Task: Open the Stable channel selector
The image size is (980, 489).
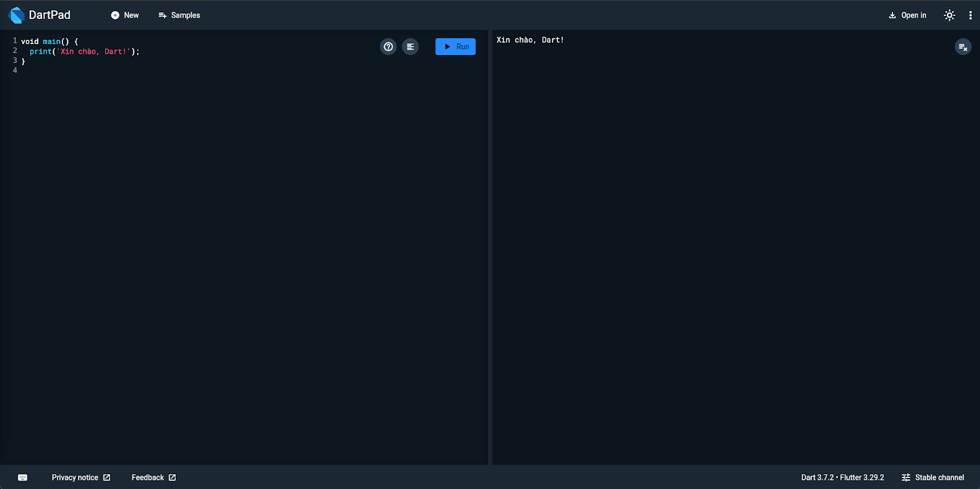Action: coord(933,477)
